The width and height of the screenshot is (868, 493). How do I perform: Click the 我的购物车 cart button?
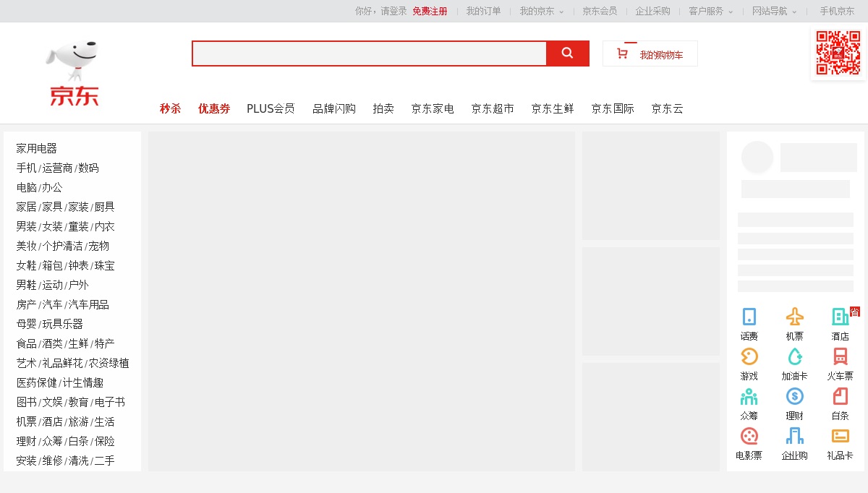coord(650,53)
